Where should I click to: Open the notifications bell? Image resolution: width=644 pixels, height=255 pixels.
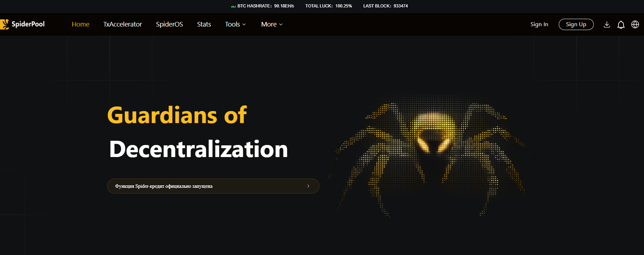coord(621,24)
